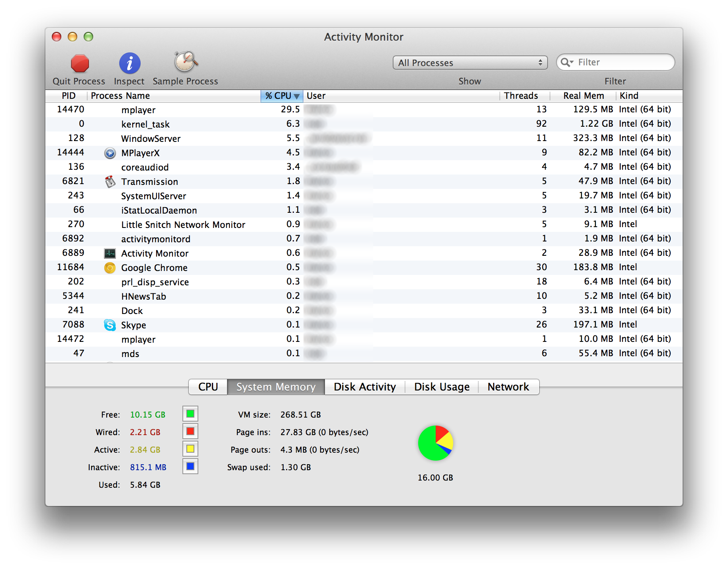This screenshot has height=569, width=728.
Task: Open the blue Inspect info icon
Action: click(130, 63)
